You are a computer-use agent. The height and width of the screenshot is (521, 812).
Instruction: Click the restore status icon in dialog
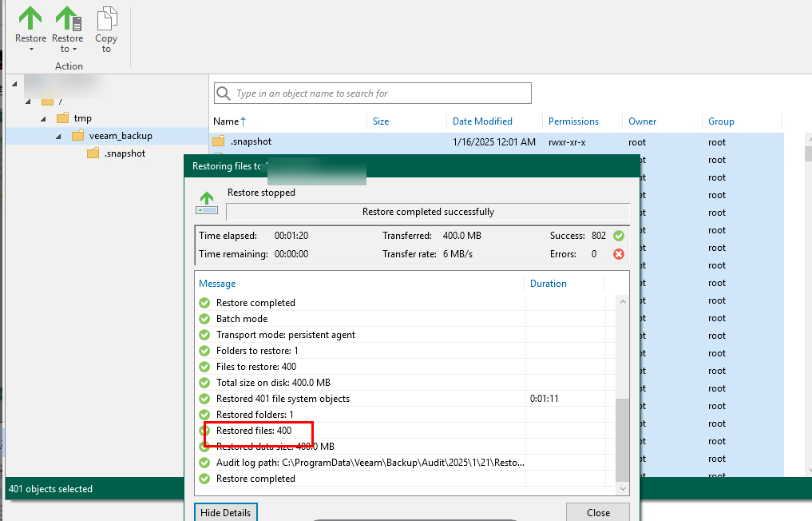[x=207, y=203]
